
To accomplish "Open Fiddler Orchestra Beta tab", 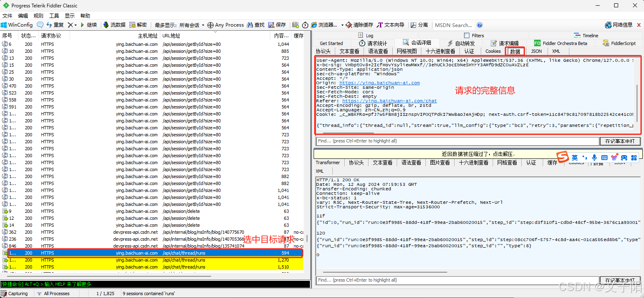I will click(x=560, y=43).
